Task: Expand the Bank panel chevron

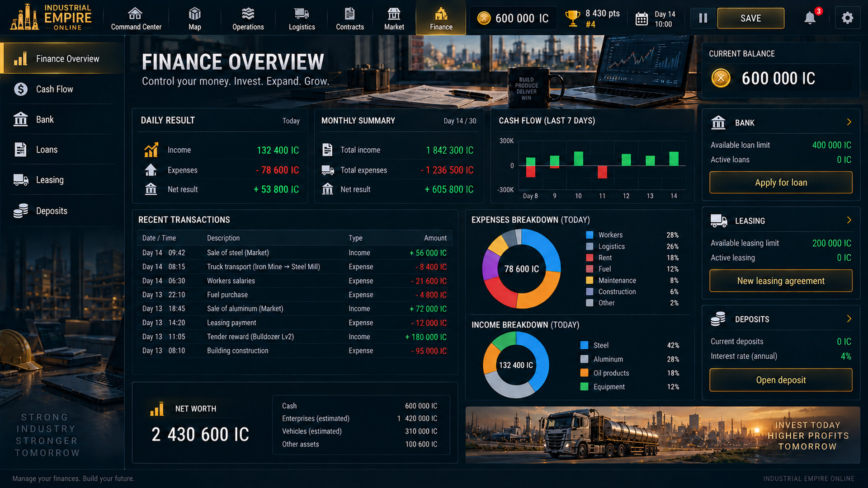Action: tap(849, 122)
